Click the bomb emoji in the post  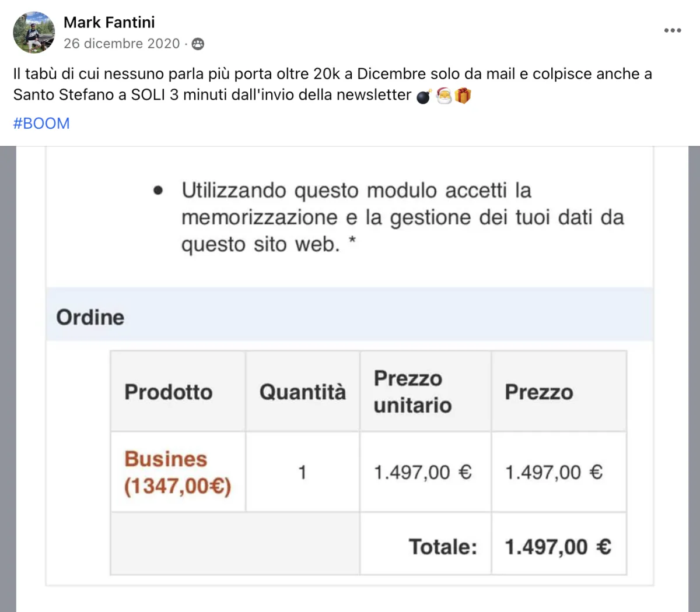[424, 96]
